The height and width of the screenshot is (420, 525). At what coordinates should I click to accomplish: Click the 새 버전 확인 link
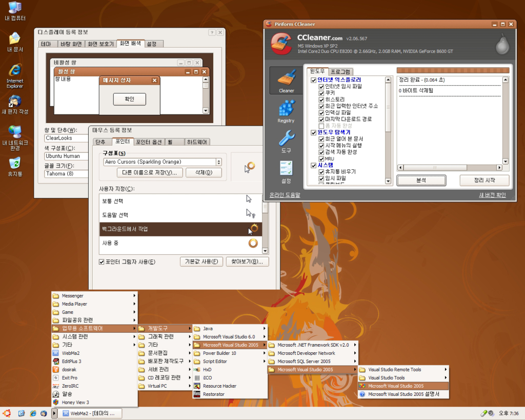click(492, 195)
